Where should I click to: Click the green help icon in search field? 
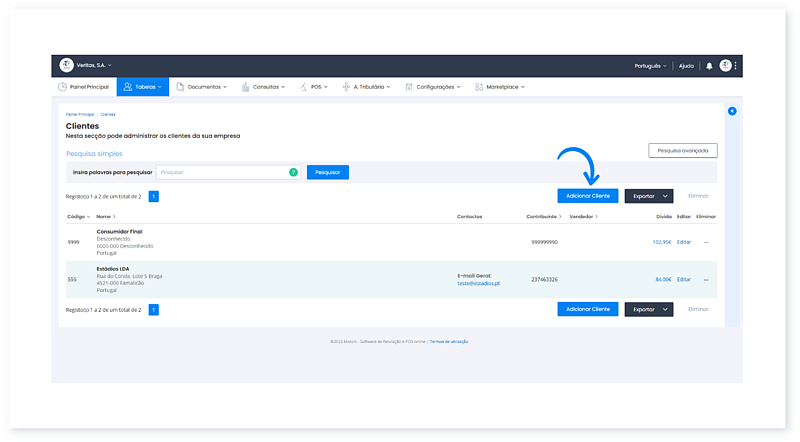click(293, 172)
